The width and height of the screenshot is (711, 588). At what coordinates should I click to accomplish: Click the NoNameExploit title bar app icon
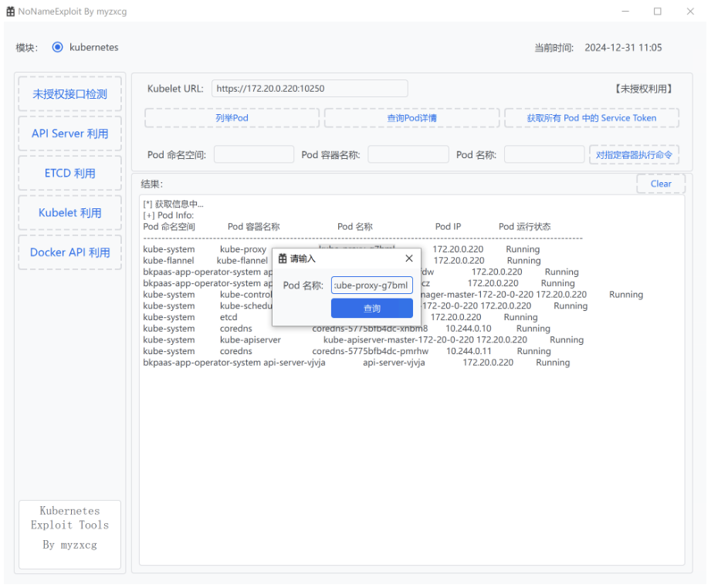[11, 12]
